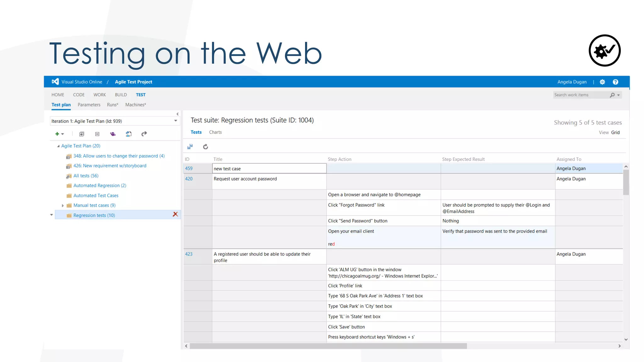The width and height of the screenshot is (644, 362).
Task: Delete Regression tests suite with red X
Action: pos(175,214)
